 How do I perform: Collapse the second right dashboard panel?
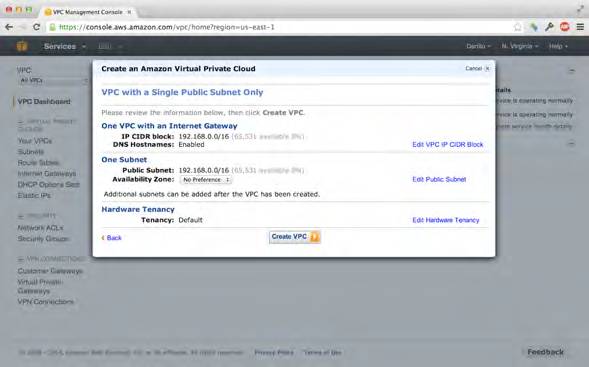[x=571, y=143]
